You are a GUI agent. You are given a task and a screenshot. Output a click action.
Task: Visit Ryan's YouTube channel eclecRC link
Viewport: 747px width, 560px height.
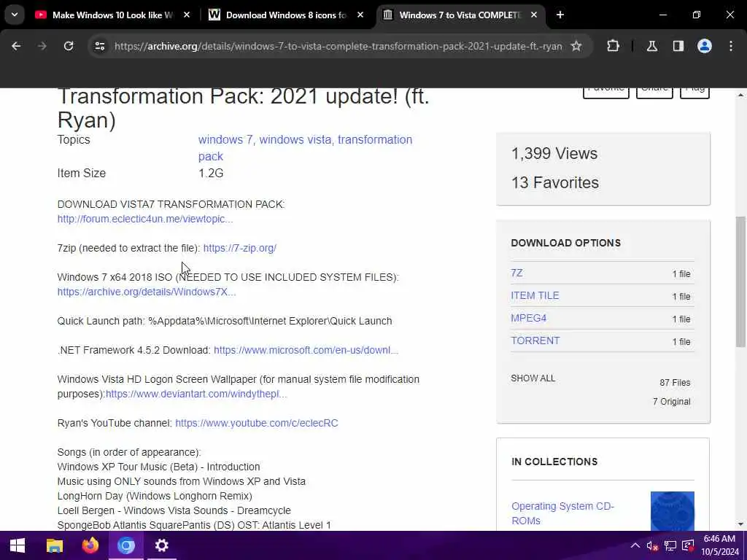pyautogui.click(x=257, y=423)
